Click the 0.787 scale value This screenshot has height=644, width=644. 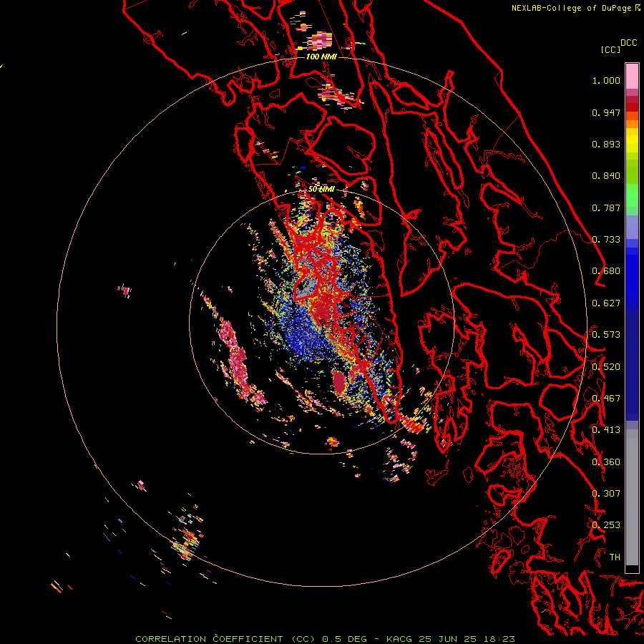pos(606,208)
